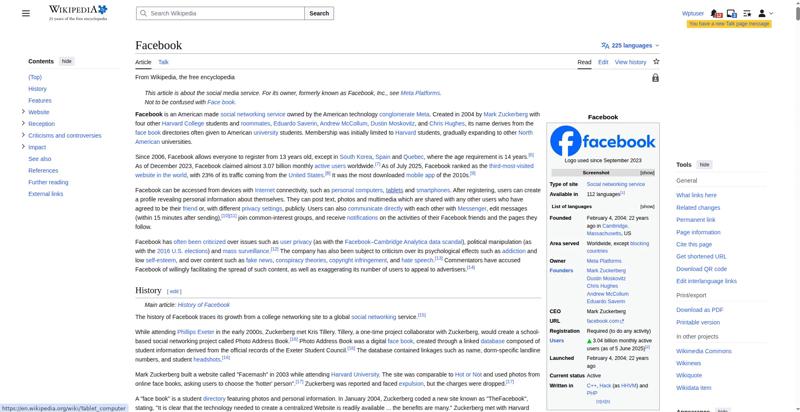Add page to watchlist with star icon
This screenshot has height=412, width=800.
click(x=656, y=62)
